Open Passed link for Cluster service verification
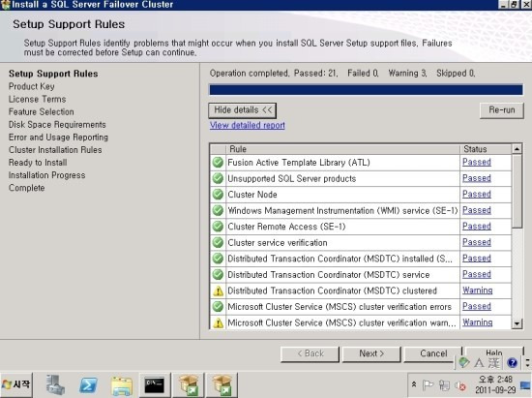 pos(476,242)
